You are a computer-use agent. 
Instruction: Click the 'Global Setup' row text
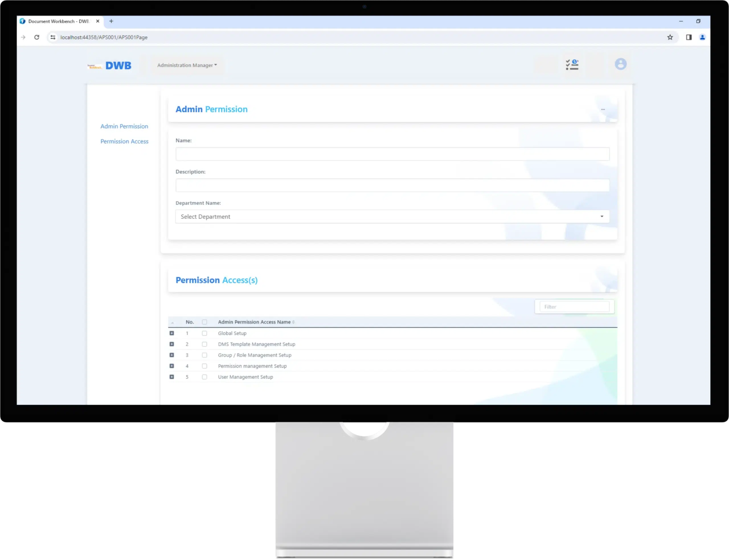click(x=232, y=333)
